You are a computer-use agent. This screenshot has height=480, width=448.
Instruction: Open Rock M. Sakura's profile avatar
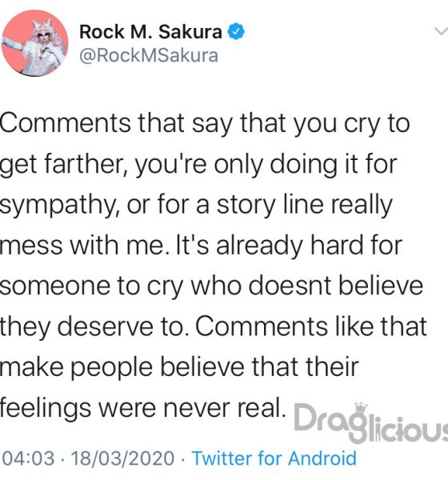(35, 43)
